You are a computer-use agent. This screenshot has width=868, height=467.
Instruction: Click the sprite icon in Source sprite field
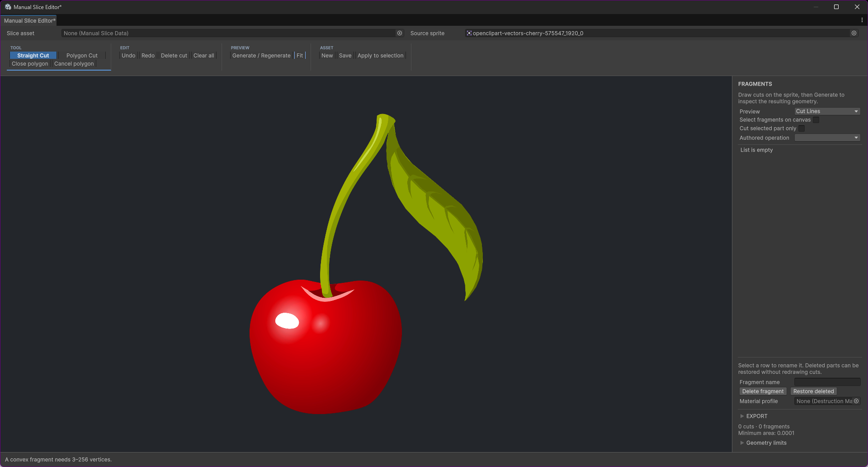coord(469,33)
